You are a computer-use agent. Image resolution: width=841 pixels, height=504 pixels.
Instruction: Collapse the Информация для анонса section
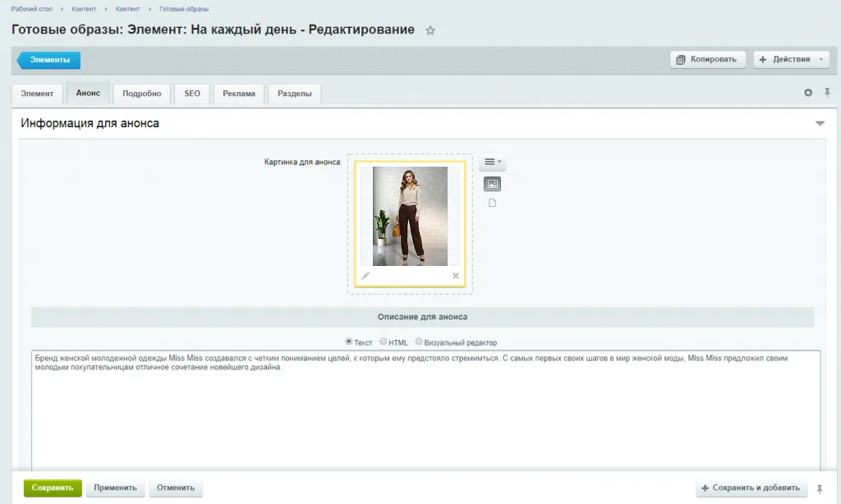[819, 123]
